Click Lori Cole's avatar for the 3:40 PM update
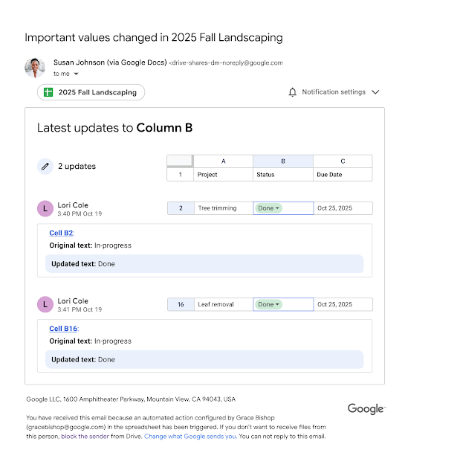Viewport: 460px width, 476px height. click(x=45, y=209)
